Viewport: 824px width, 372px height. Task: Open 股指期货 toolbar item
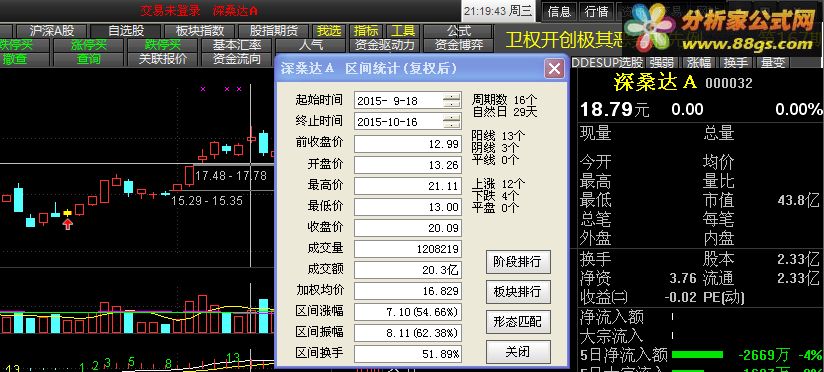coord(274,31)
